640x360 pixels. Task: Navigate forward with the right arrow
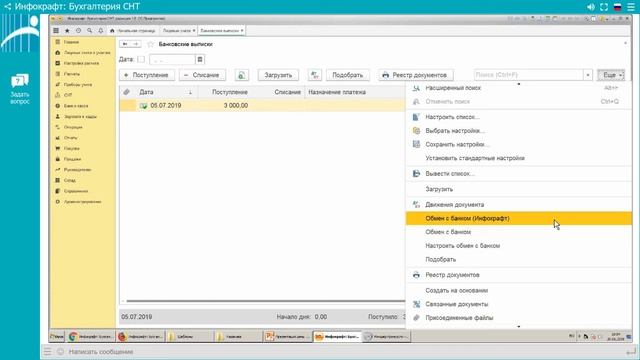136,44
